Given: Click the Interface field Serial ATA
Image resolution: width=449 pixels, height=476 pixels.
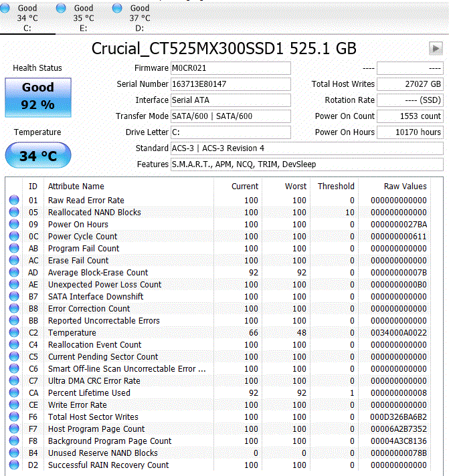Looking at the screenshot, I should click(231, 100).
